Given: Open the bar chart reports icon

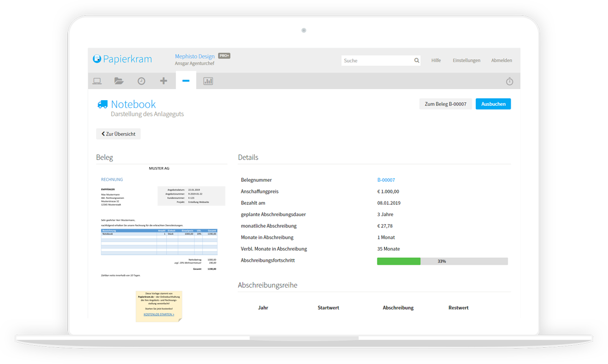Looking at the screenshot, I should point(208,81).
